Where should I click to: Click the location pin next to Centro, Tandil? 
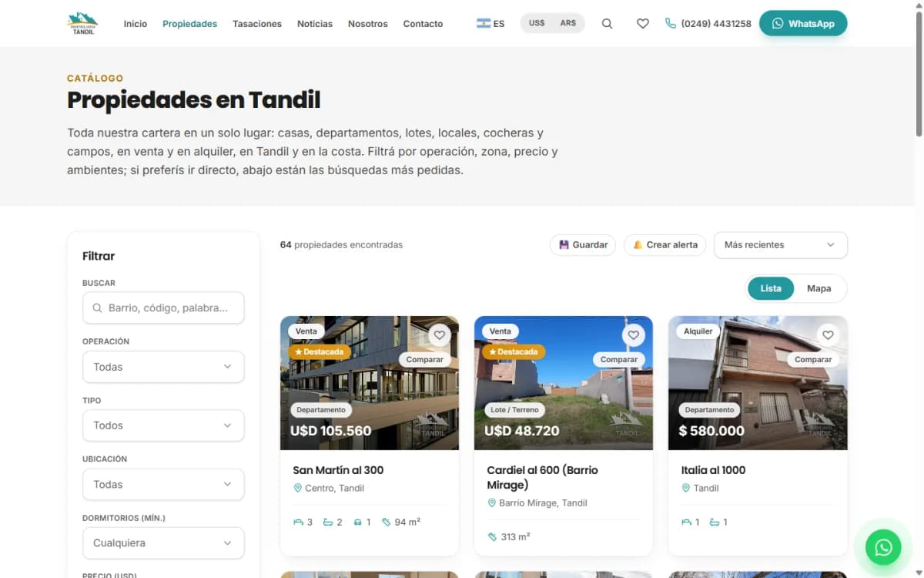click(298, 488)
